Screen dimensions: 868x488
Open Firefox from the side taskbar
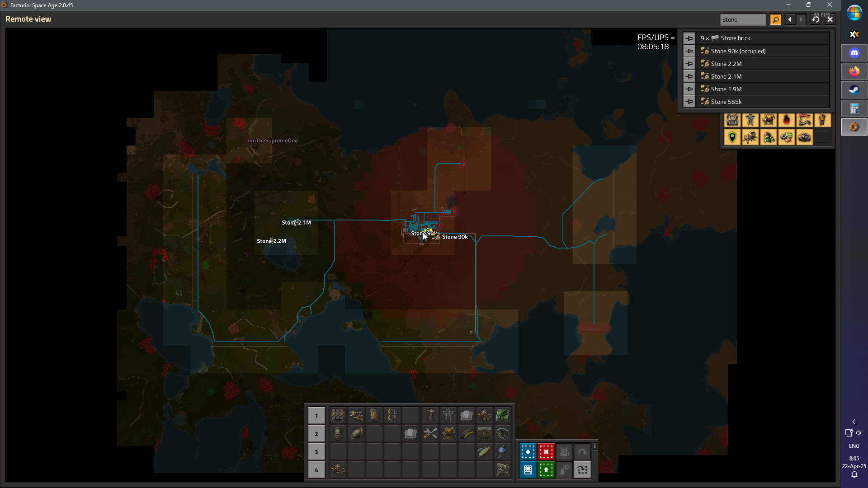854,71
